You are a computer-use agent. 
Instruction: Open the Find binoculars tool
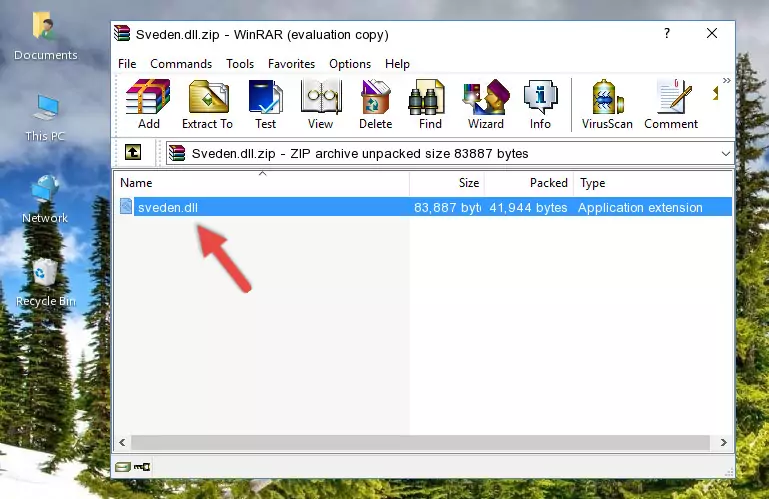(x=430, y=104)
